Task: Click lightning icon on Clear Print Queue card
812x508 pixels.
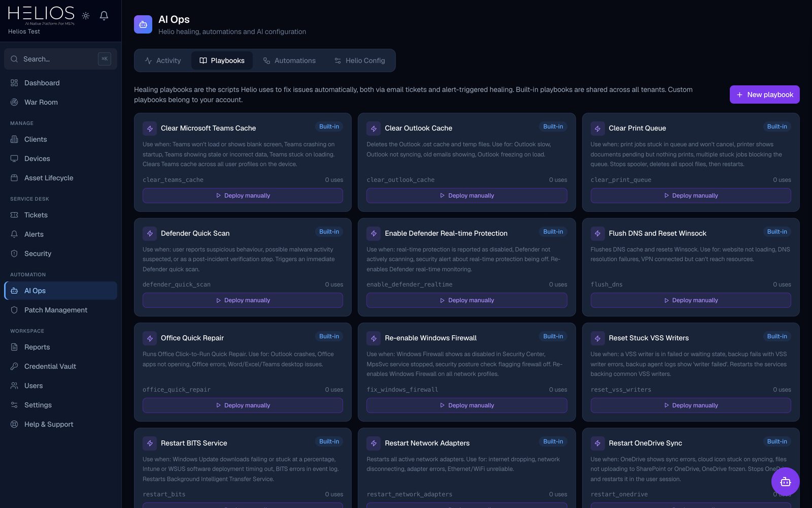Action: coord(597,129)
